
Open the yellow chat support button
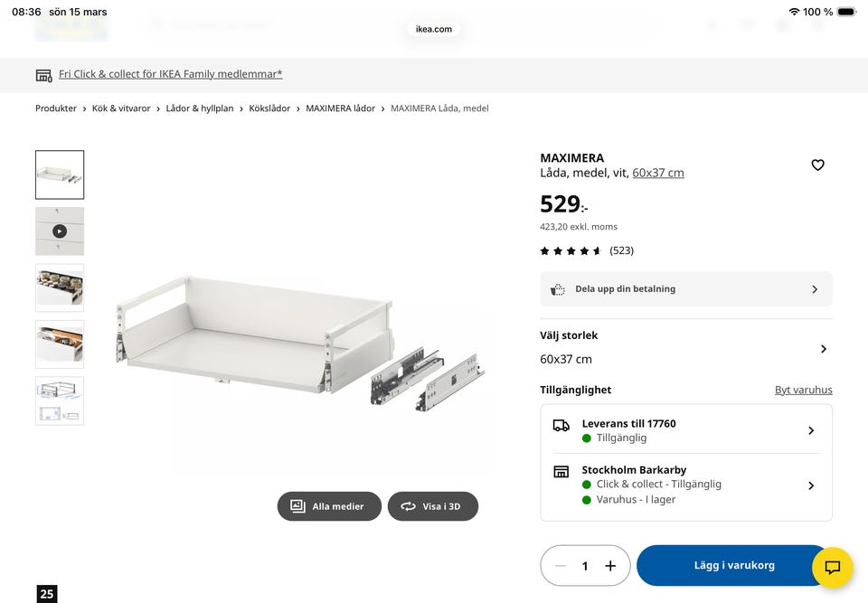click(x=833, y=568)
